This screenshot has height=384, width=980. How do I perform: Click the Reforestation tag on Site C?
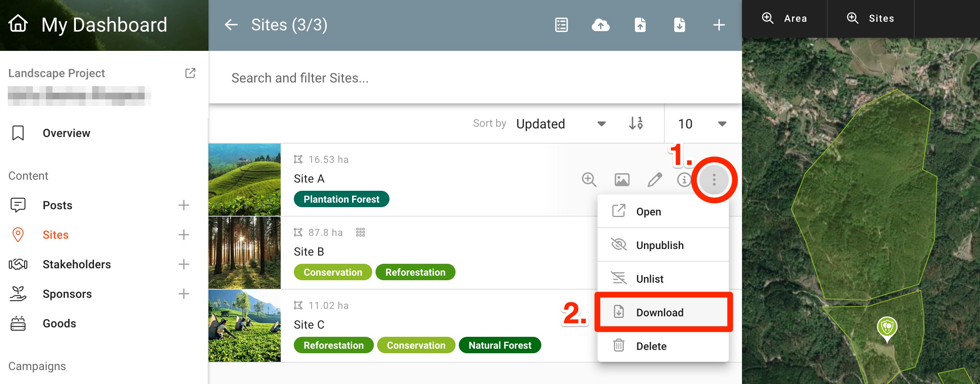point(334,345)
